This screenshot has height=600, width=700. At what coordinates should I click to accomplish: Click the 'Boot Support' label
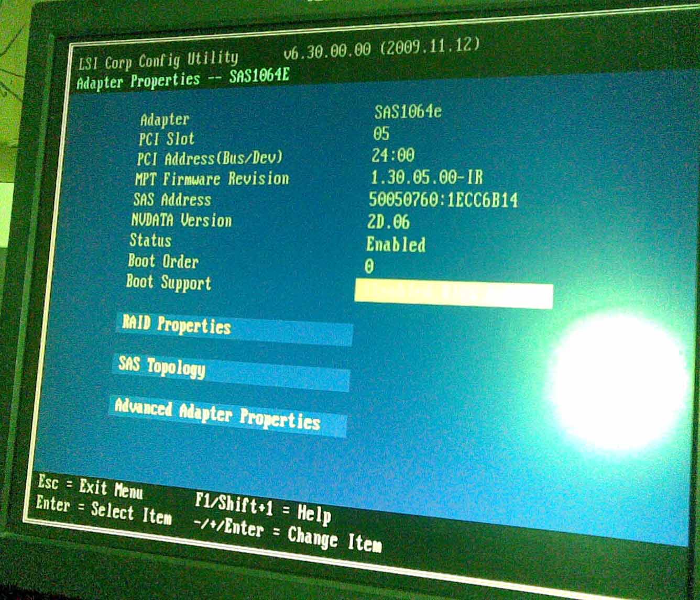[169, 283]
